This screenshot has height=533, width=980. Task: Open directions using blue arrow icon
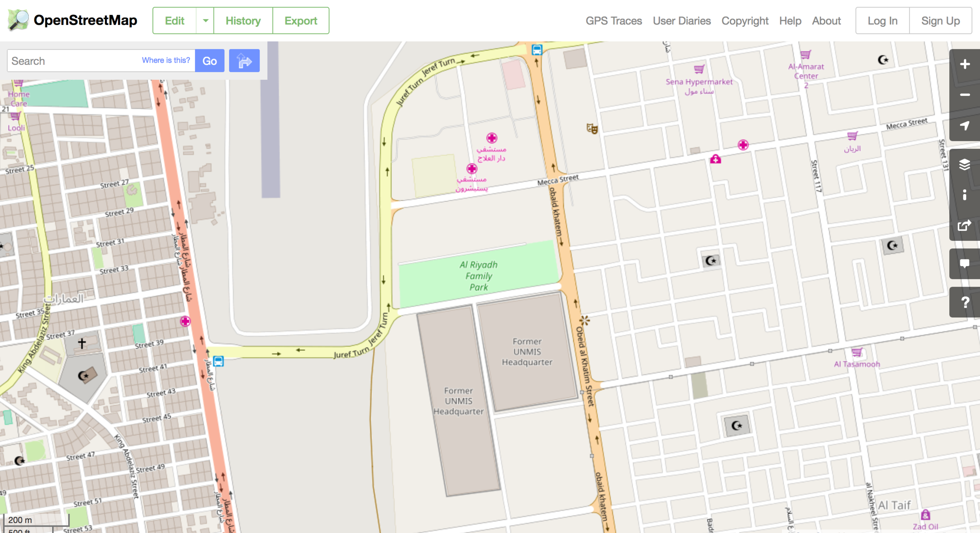point(244,61)
